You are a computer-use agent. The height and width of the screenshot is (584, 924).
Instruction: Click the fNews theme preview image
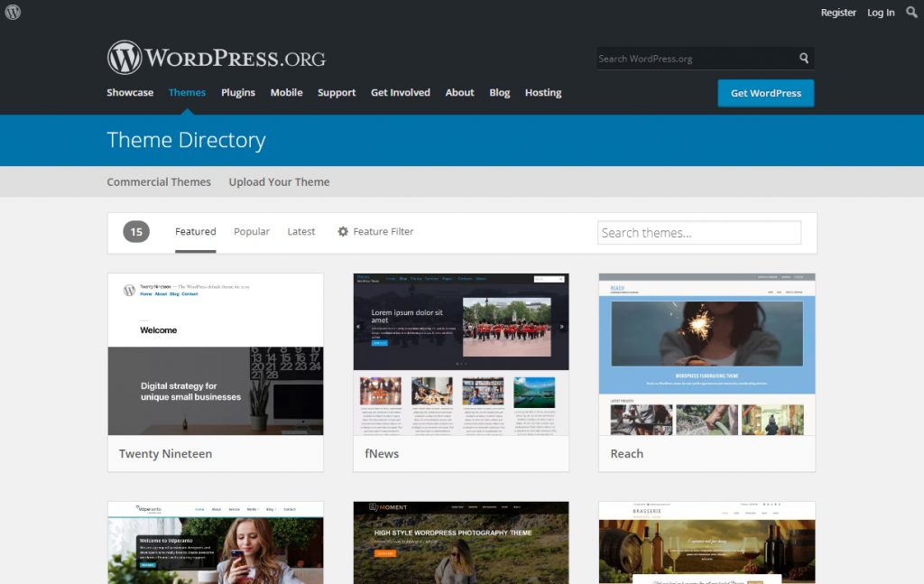(460, 352)
